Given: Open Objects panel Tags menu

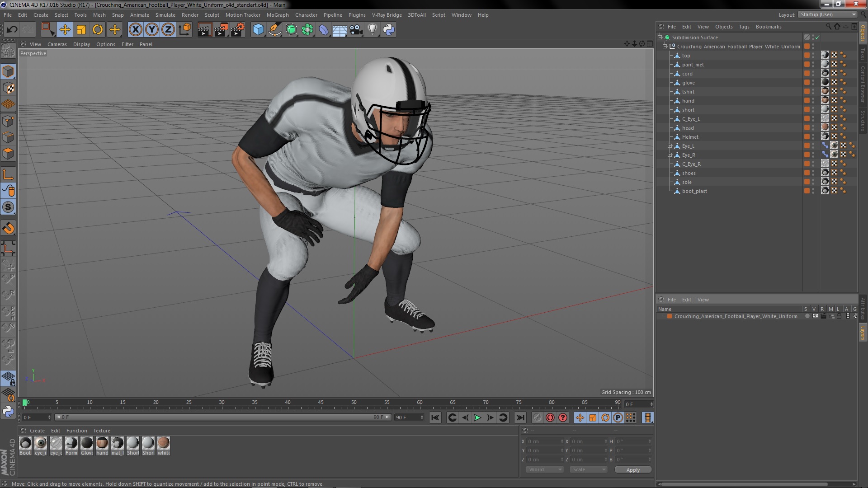Looking at the screenshot, I should (x=744, y=27).
